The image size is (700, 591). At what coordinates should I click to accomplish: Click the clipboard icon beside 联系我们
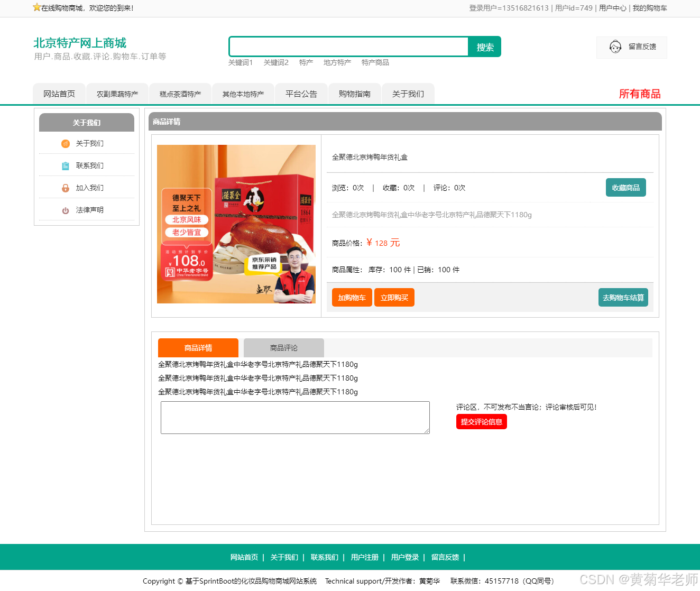point(66,166)
